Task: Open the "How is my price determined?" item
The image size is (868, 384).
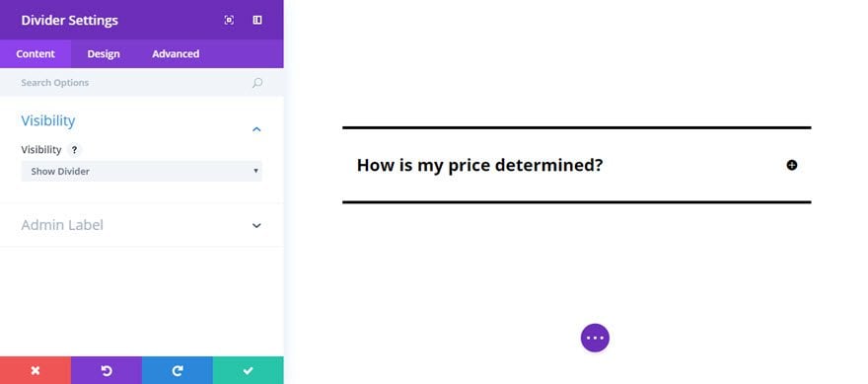Action: click(x=479, y=165)
